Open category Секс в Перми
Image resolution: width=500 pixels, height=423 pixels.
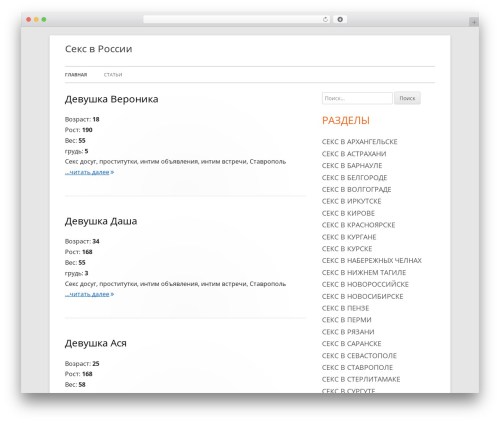[347, 320]
